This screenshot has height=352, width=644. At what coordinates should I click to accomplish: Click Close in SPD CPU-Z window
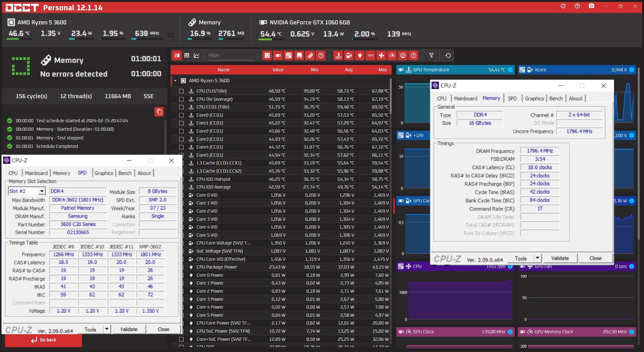coord(163,329)
